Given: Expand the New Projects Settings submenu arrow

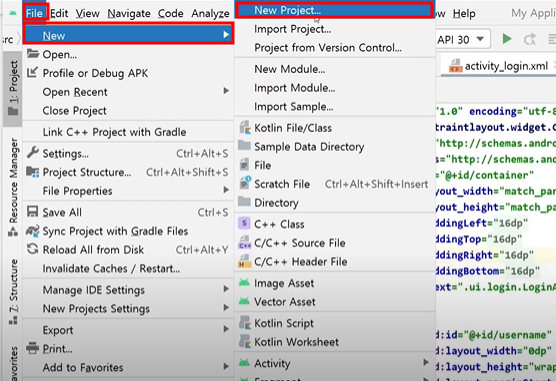Looking at the screenshot, I should (x=226, y=308).
